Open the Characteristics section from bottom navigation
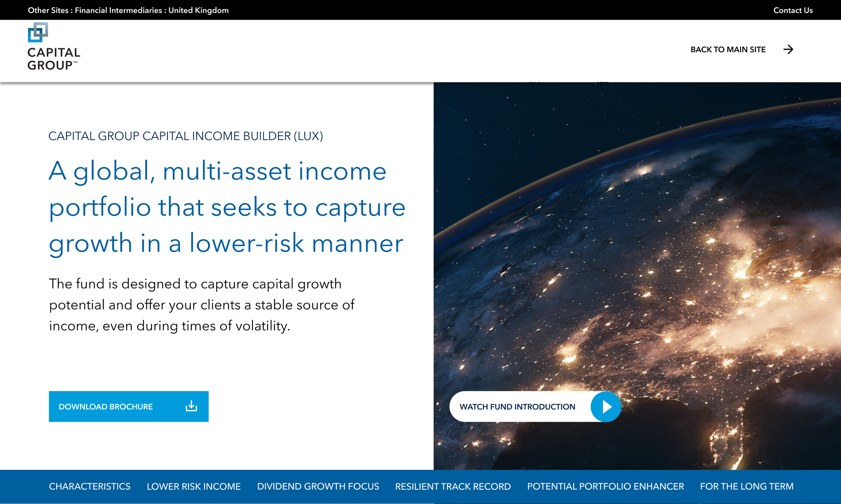The image size is (841, 504). (x=90, y=486)
